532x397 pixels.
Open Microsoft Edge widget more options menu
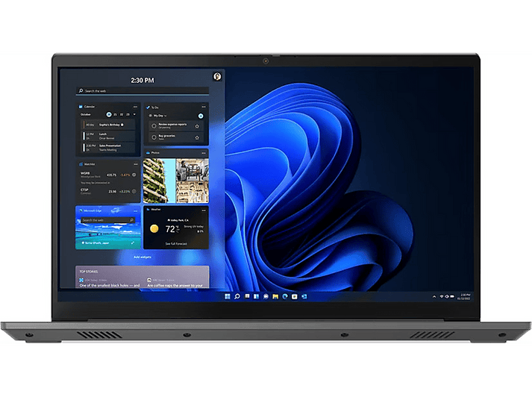pos(136,210)
